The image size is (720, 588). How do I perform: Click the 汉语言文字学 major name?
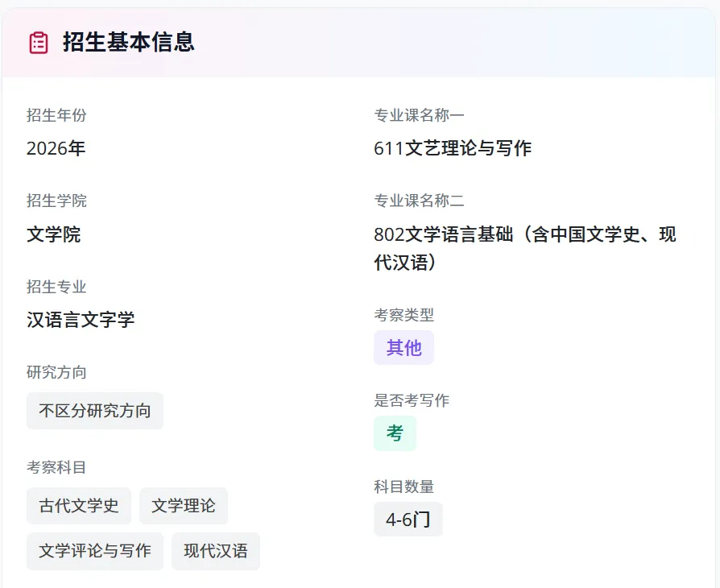click(81, 320)
